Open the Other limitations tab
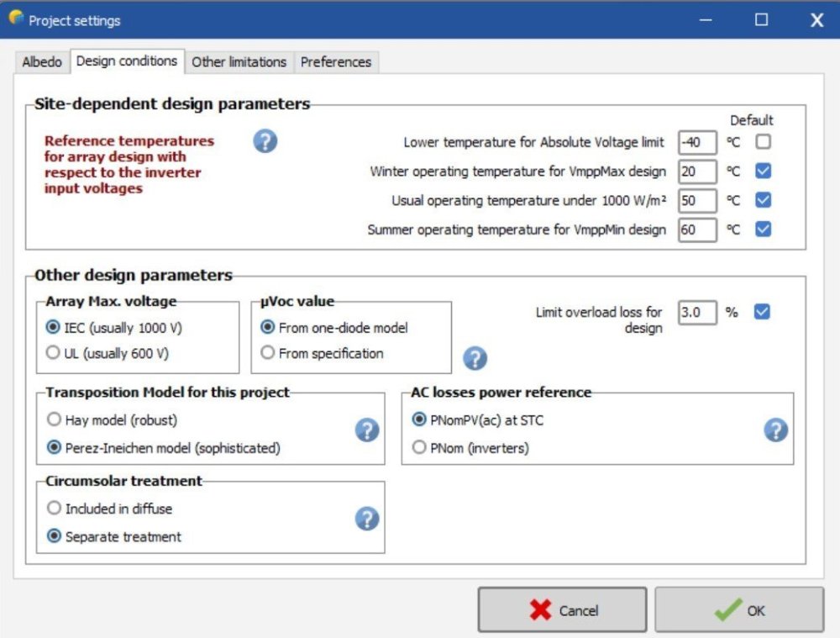 239,62
